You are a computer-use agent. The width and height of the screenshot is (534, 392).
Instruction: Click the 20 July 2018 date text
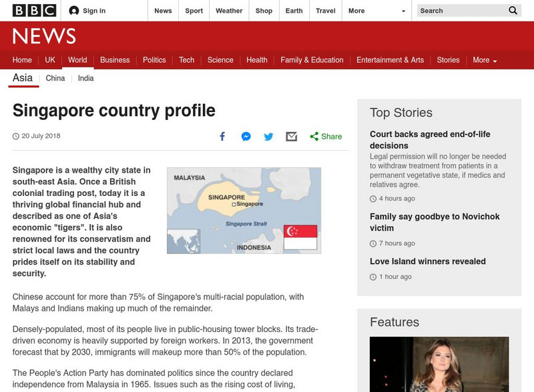(x=41, y=136)
